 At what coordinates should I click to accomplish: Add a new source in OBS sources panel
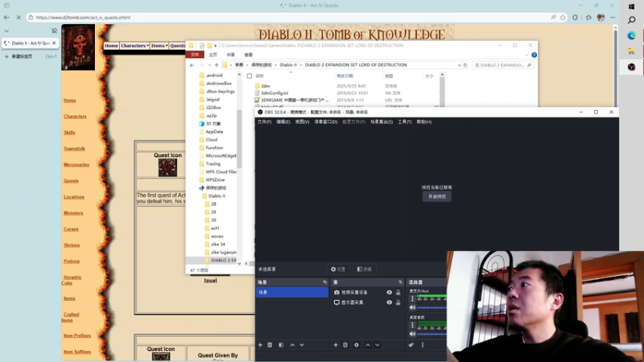(x=336, y=345)
